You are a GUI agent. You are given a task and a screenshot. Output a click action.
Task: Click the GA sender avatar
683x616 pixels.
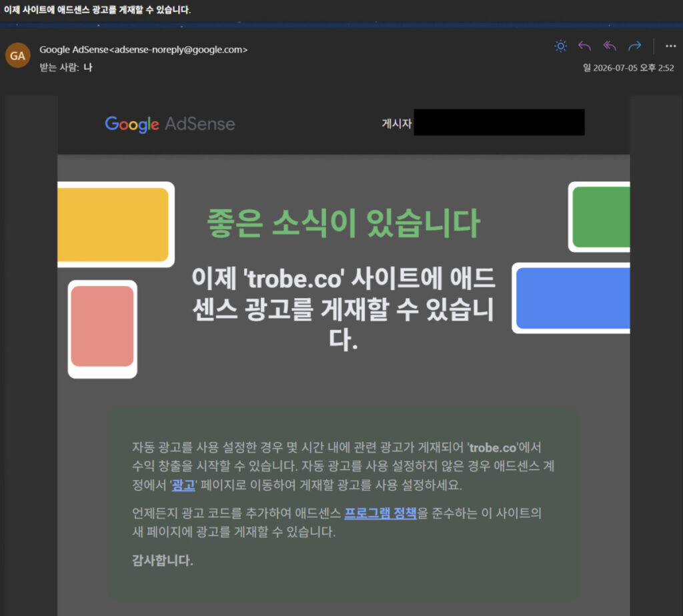17,56
